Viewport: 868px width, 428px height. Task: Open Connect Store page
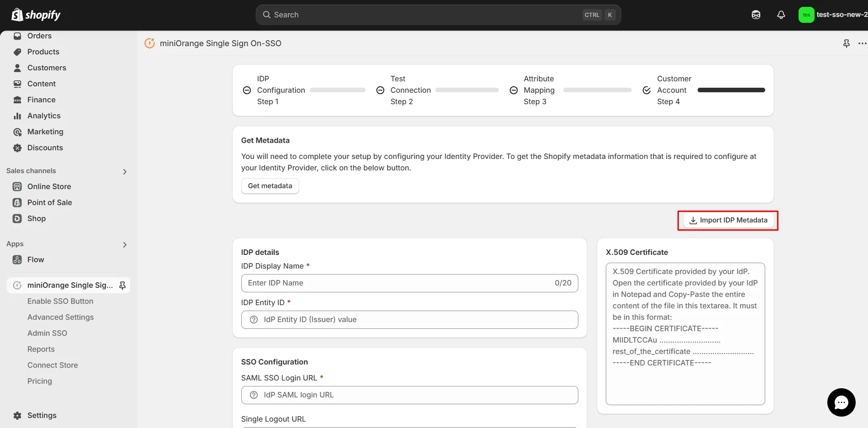(x=53, y=365)
